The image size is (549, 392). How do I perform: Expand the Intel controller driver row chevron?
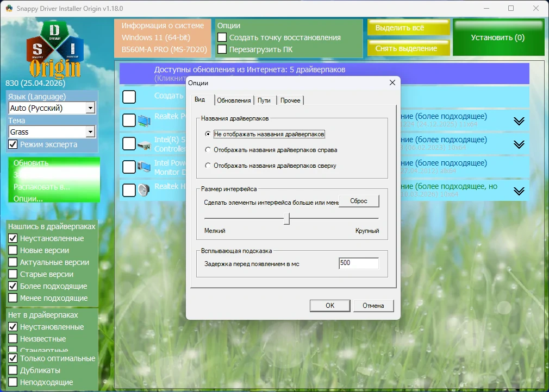point(519,144)
